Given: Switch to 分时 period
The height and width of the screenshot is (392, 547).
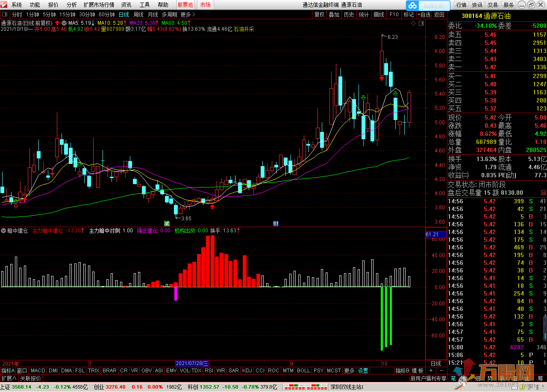Looking at the screenshot, I should click(x=17, y=15).
